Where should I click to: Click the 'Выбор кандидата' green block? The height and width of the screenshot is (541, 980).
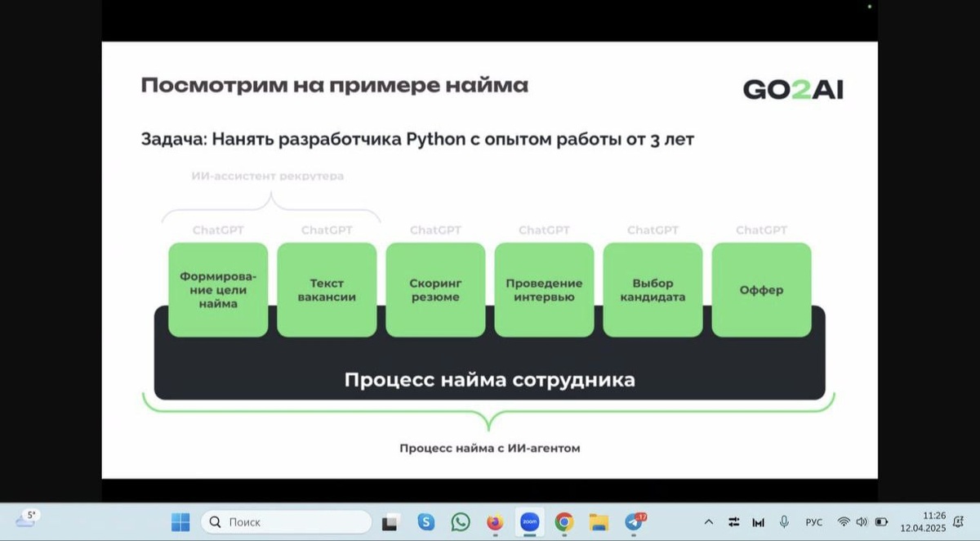point(653,289)
